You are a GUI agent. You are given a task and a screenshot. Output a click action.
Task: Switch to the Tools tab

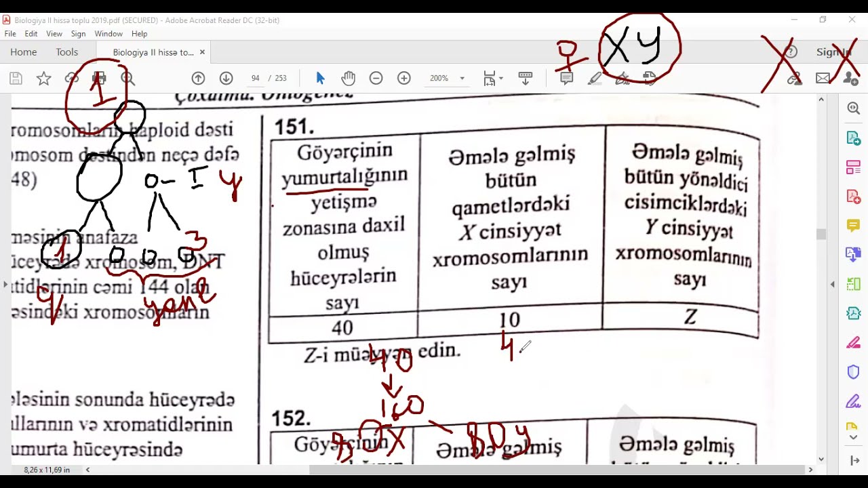(67, 52)
